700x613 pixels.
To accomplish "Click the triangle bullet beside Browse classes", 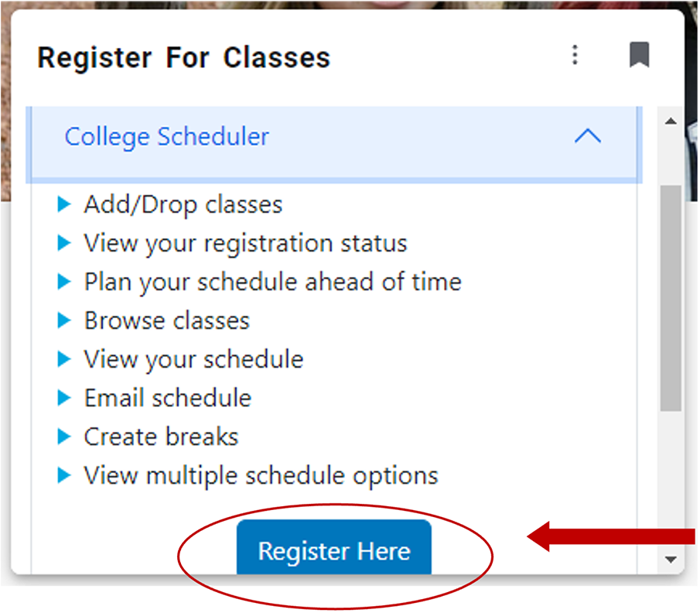I will (64, 321).
